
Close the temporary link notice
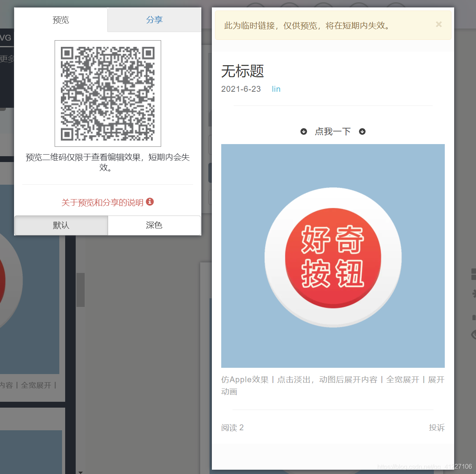pyautogui.click(x=439, y=25)
